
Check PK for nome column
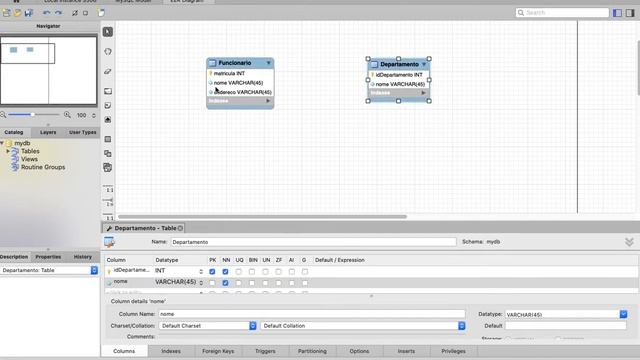(212, 282)
